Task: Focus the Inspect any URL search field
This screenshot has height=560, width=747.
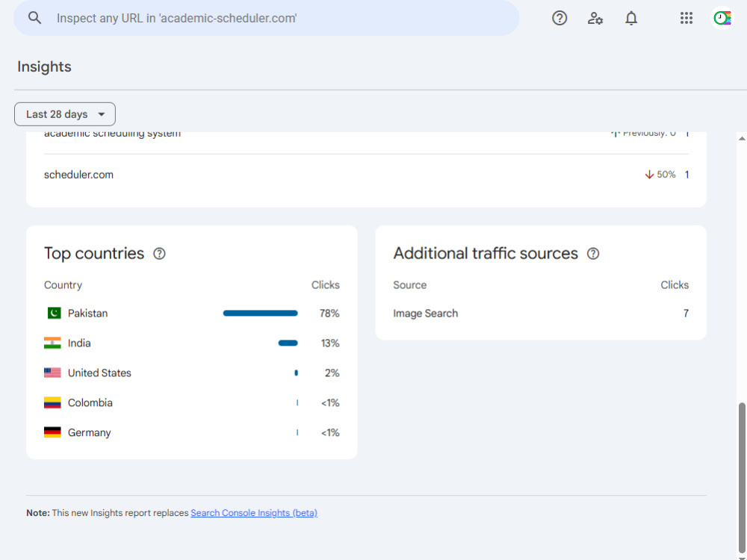Action: 267,18
